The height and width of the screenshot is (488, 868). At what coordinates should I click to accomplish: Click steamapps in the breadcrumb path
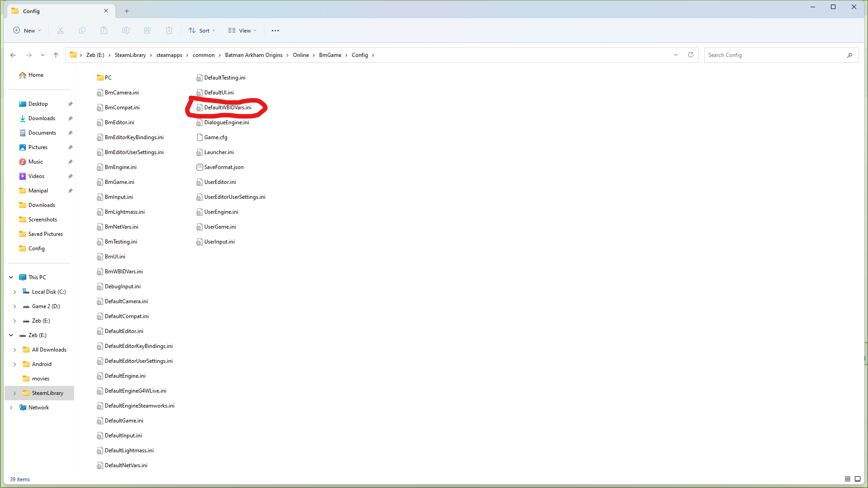pyautogui.click(x=169, y=55)
